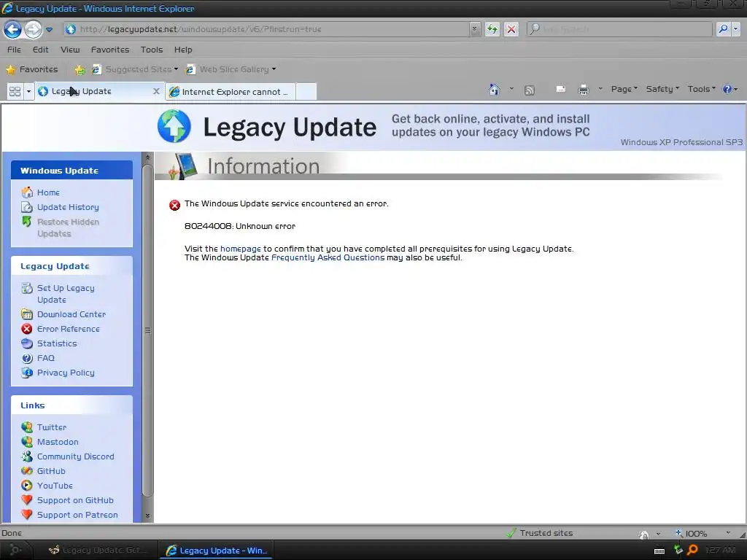747x560 pixels.
Task: Click the Twitter link icon
Action: 27,427
